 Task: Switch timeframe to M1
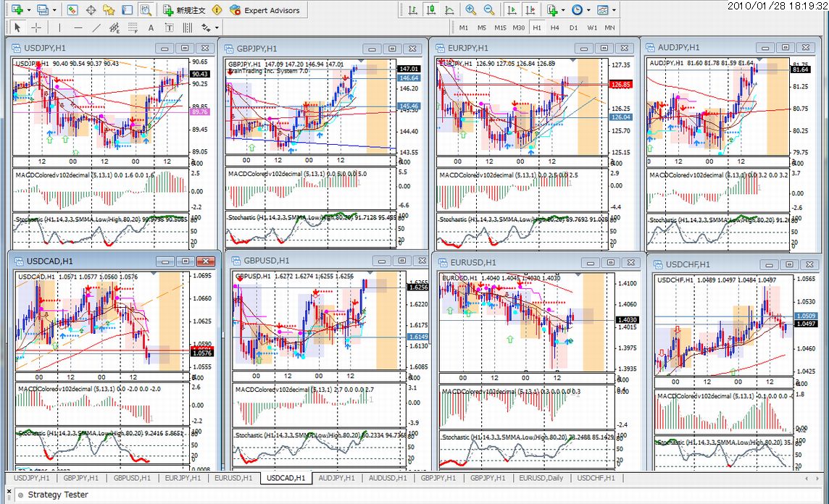click(x=464, y=28)
